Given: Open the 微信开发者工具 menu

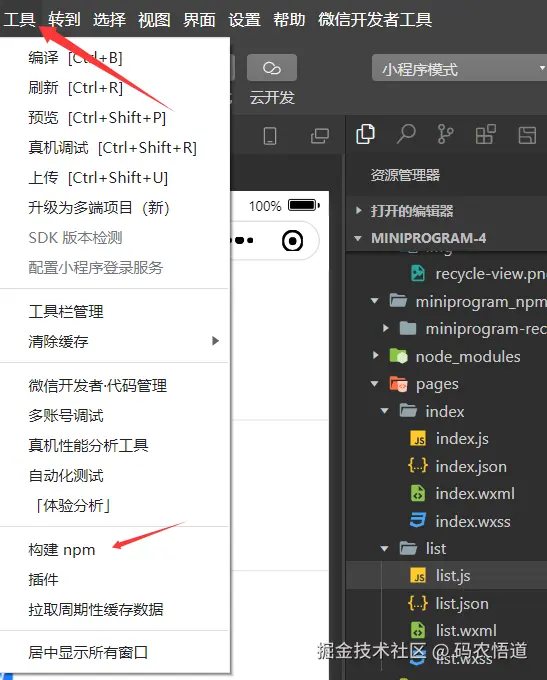Looking at the screenshot, I should 375,20.
